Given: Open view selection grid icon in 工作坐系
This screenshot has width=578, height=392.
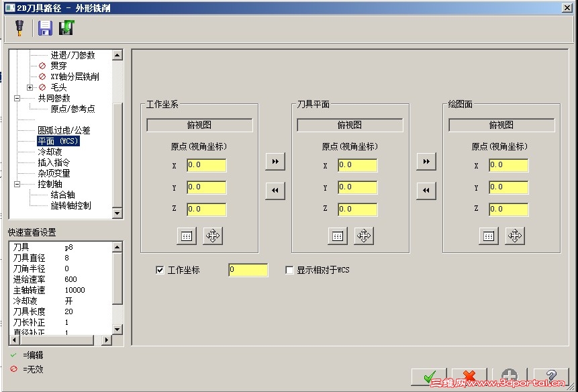Looking at the screenshot, I should click(187, 236).
